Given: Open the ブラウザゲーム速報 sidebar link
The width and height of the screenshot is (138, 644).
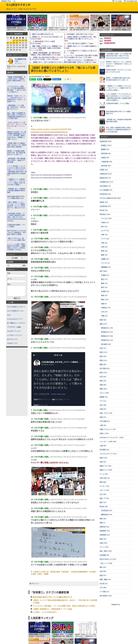Looking at the screenshot, I should 14,327.
